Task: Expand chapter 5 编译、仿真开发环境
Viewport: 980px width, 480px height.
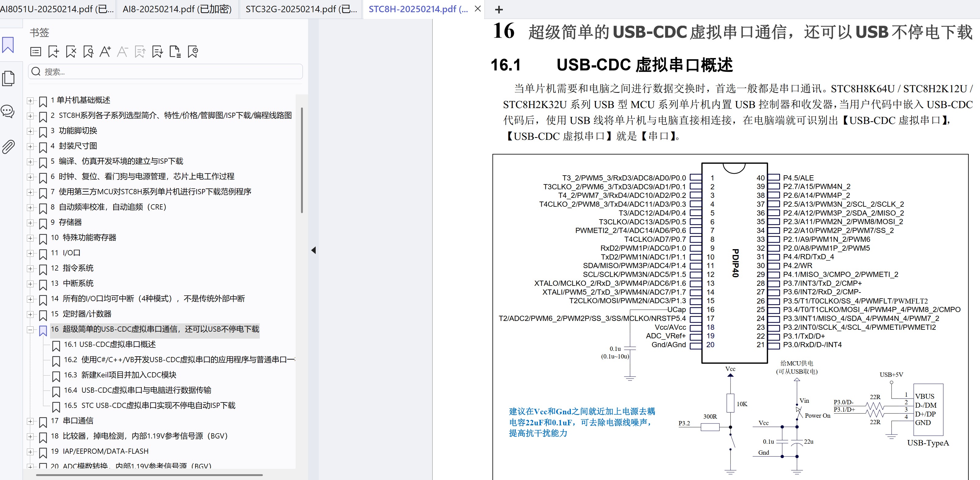Action: tap(30, 162)
